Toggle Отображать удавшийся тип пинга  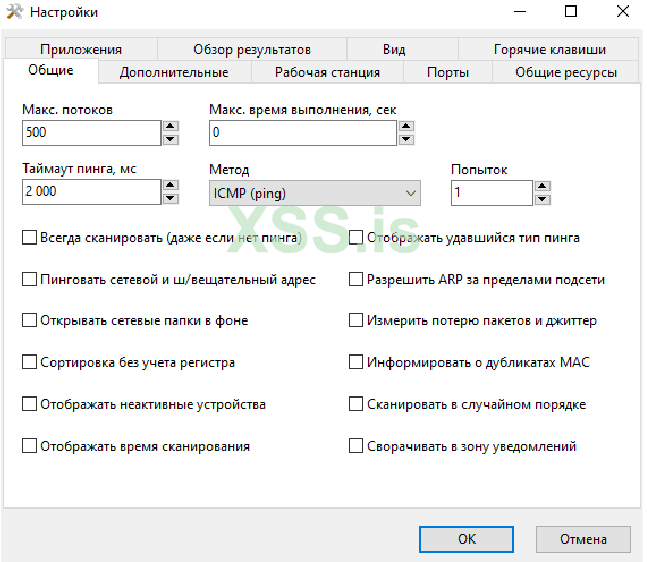[x=356, y=238]
